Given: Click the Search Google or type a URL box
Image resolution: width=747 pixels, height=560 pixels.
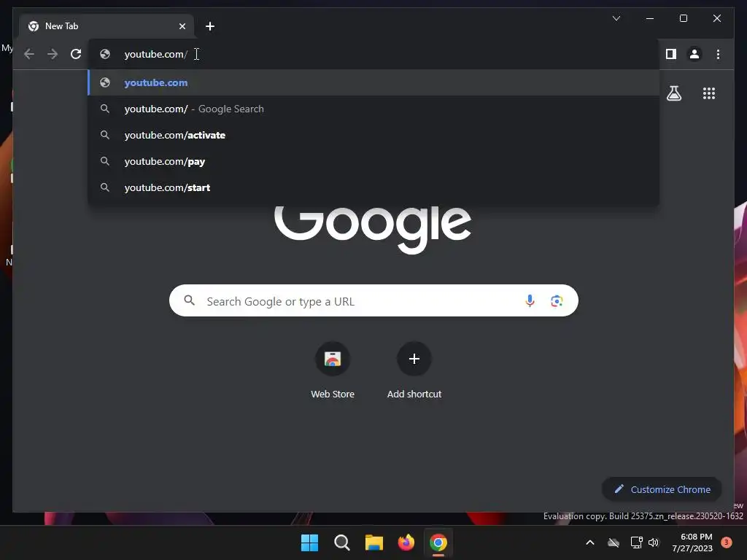Looking at the screenshot, I should point(373,301).
